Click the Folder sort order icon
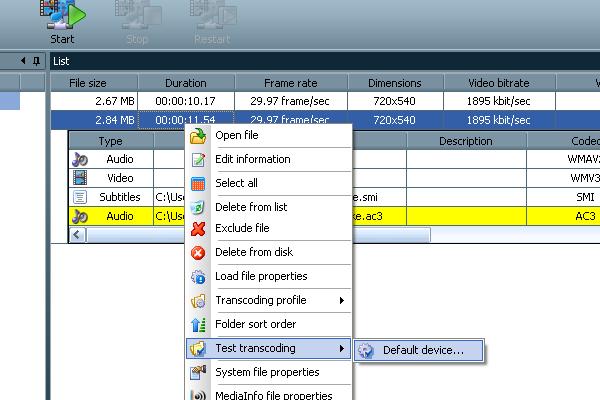The image size is (600, 400). click(197, 324)
